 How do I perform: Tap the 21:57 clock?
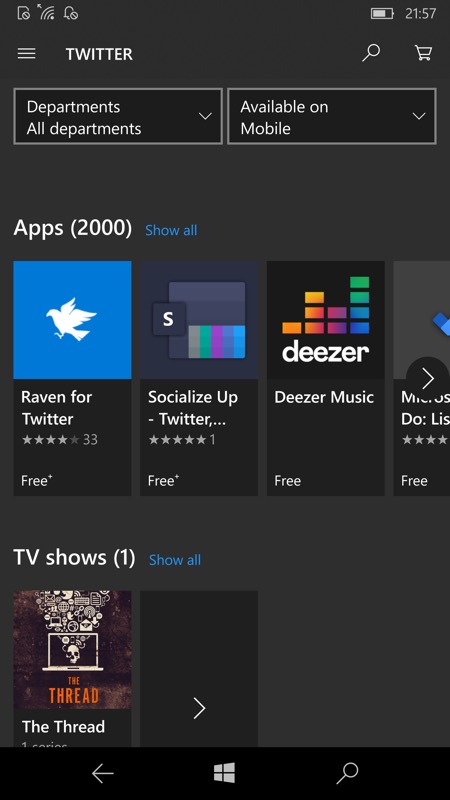pos(420,13)
